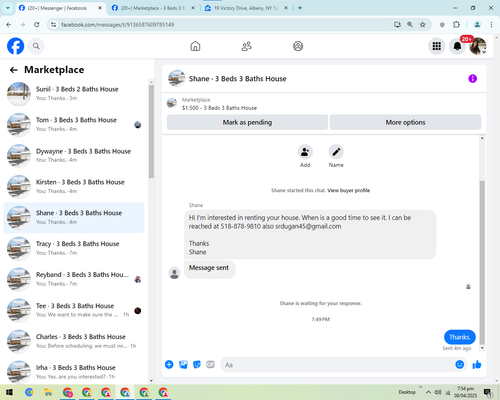Open Chrome three-dot menu

click(491, 24)
